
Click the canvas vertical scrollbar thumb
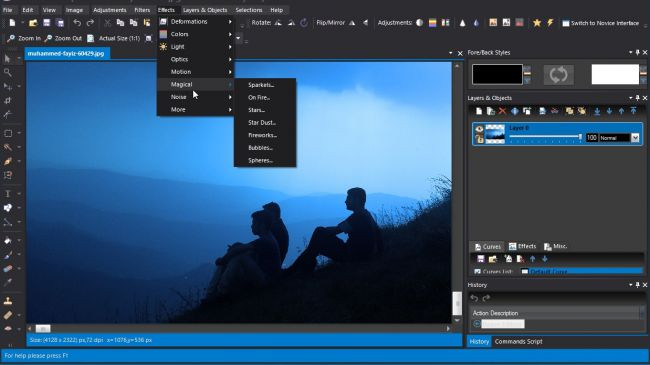coord(457,303)
